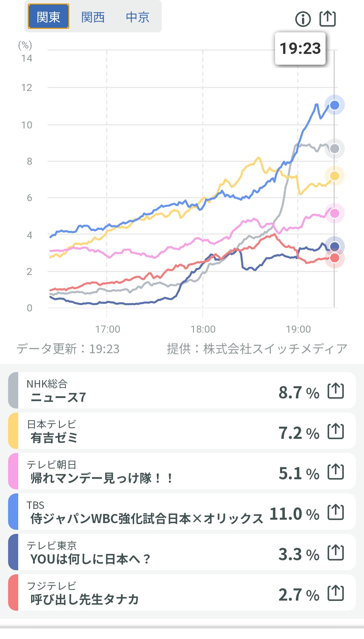Share the フジテレビ 呼び出し先生タナカ rating
The image size is (364, 639).
pos(336,593)
